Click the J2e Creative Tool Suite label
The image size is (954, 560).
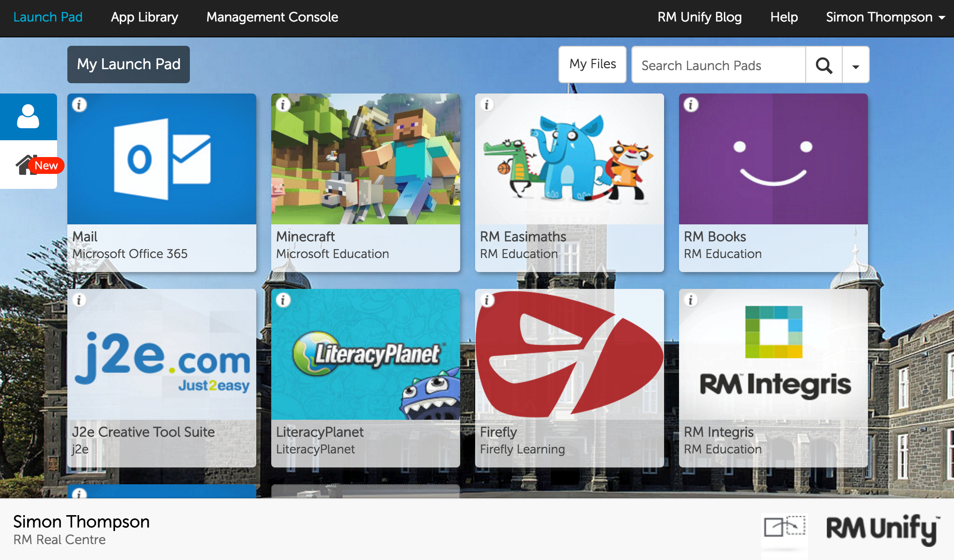click(x=144, y=432)
